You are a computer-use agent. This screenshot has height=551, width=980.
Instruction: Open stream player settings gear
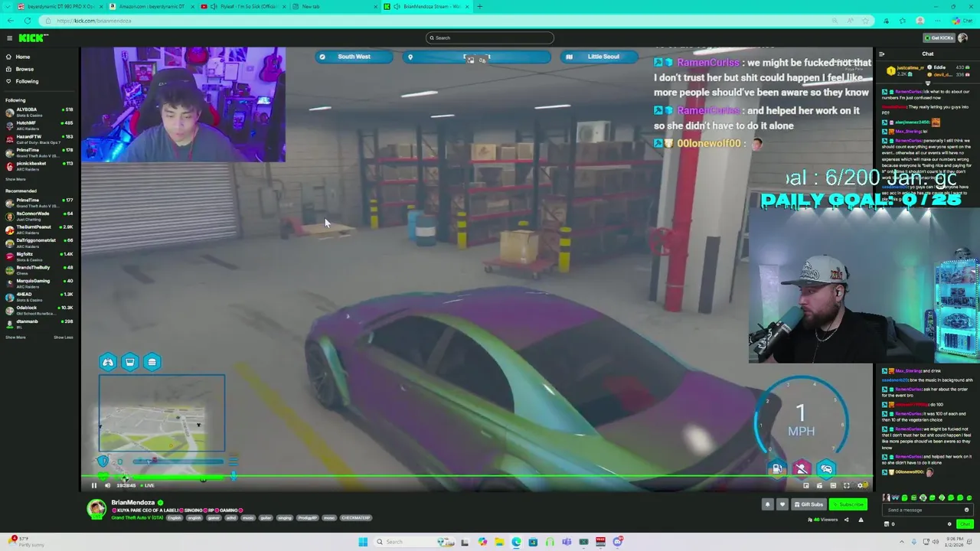pos(861,485)
